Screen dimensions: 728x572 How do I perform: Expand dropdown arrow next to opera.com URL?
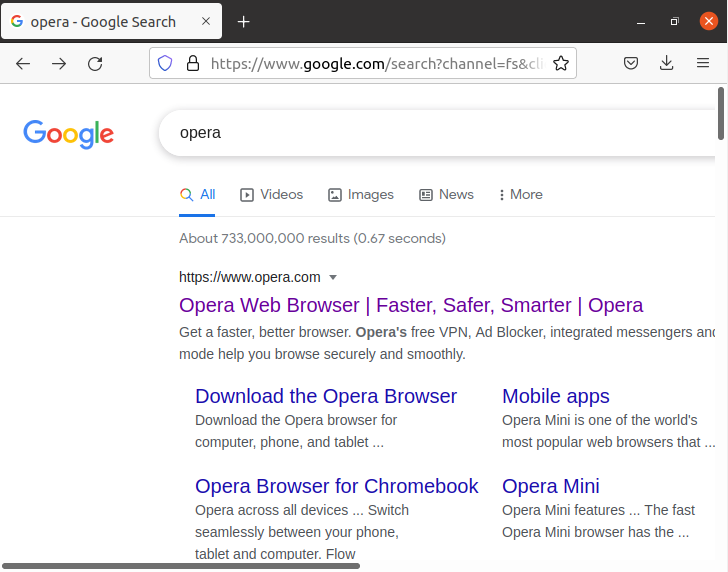[x=332, y=278]
